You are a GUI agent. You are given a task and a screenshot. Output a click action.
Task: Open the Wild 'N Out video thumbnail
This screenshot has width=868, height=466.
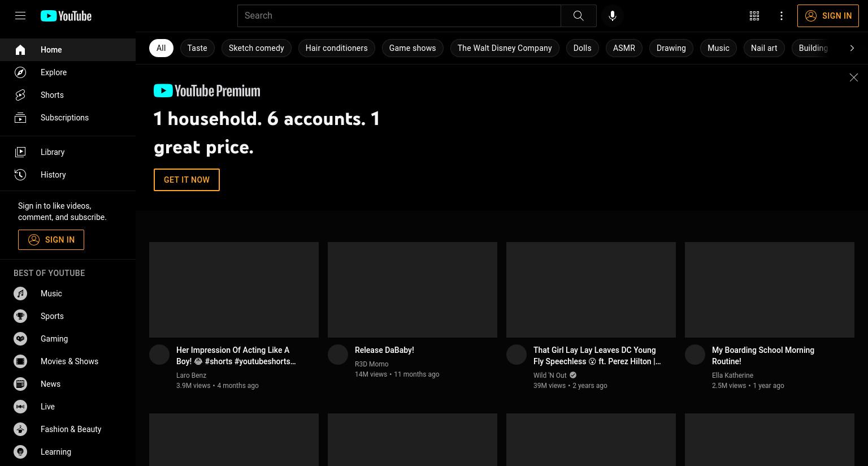(x=591, y=290)
